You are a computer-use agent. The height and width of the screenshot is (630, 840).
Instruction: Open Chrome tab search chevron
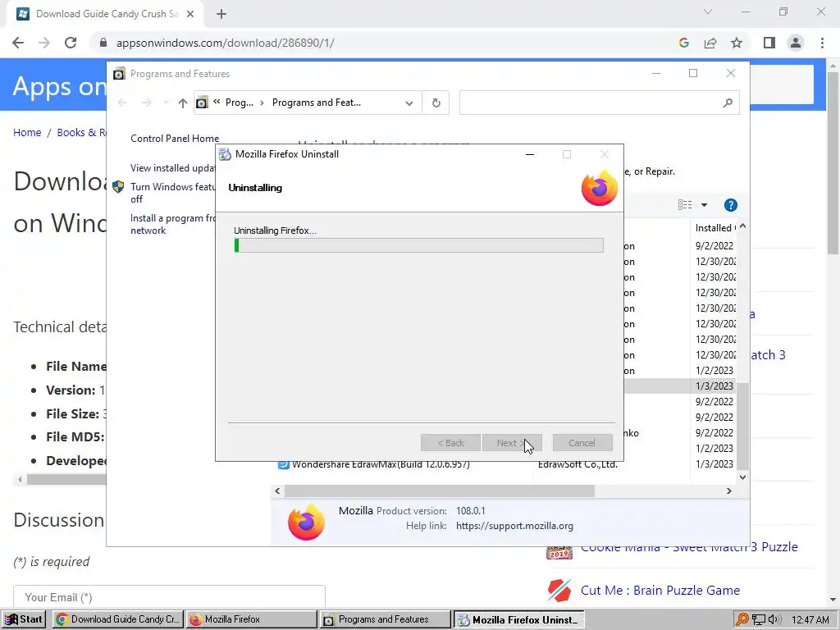click(708, 11)
